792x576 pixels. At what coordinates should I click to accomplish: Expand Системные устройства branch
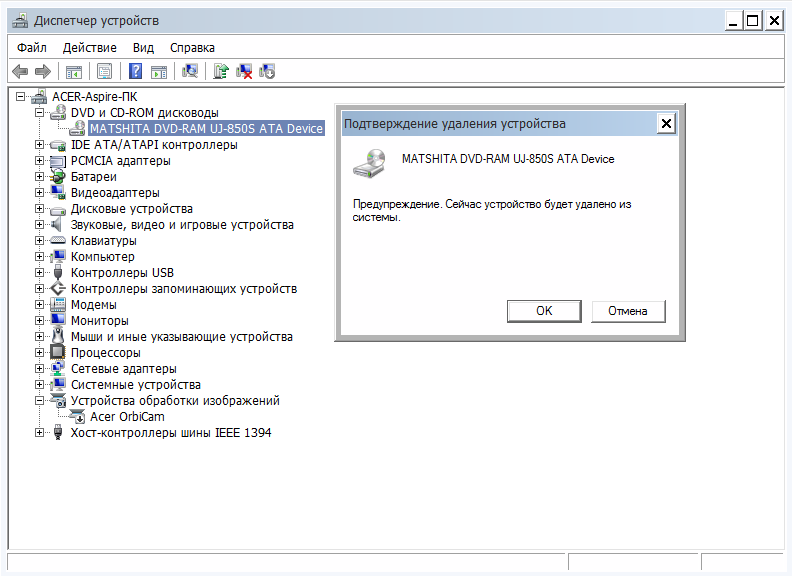click(x=39, y=385)
